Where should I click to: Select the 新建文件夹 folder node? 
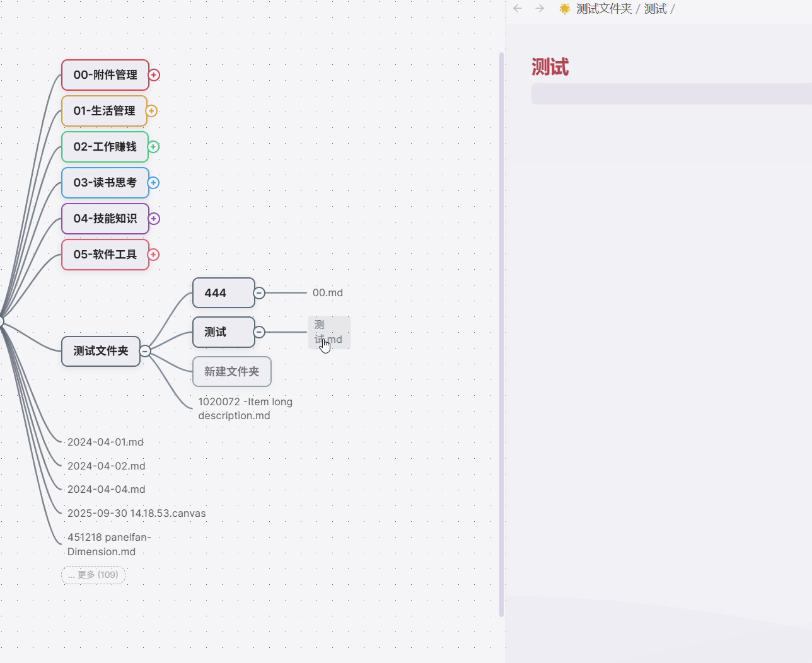click(x=231, y=372)
